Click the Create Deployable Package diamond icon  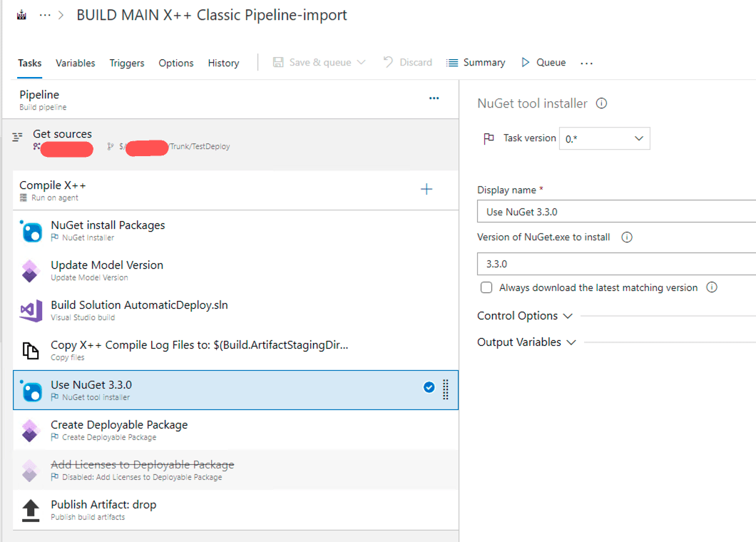coord(30,431)
